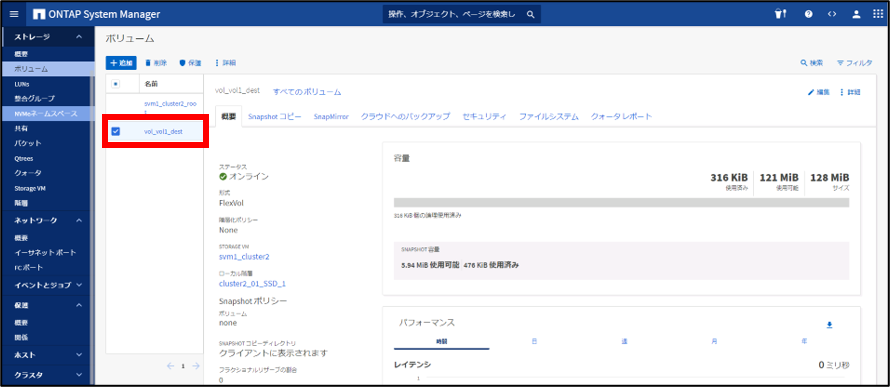The width and height of the screenshot is (890, 387).
Task: Select the 週 performance tab
Action: tap(624, 341)
